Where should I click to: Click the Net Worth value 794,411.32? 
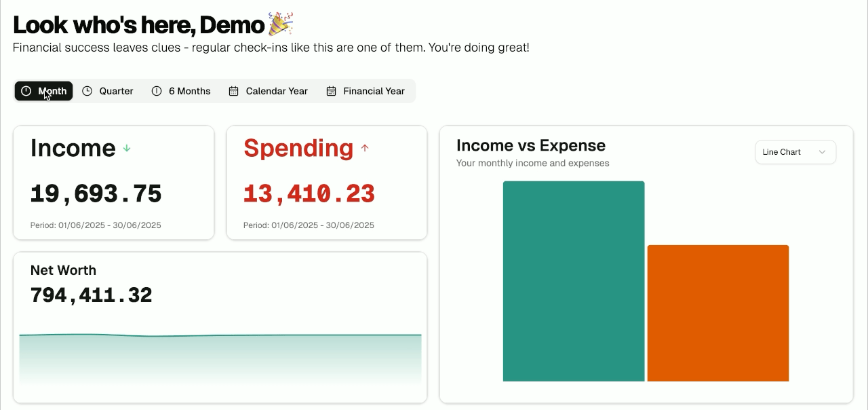coord(92,295)
